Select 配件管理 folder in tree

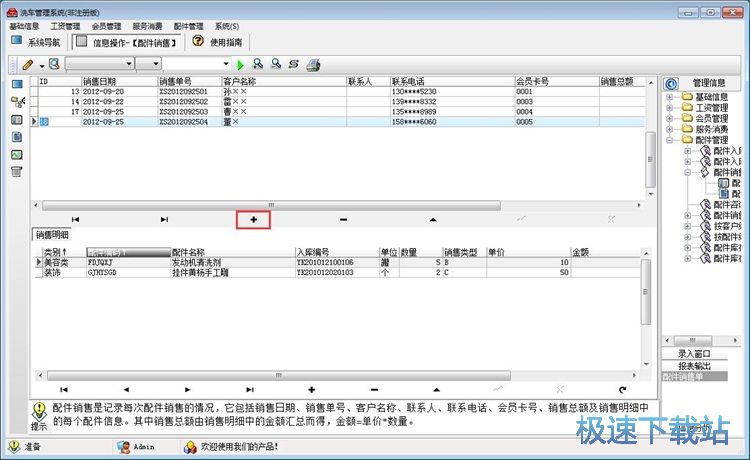click(711, 140)
